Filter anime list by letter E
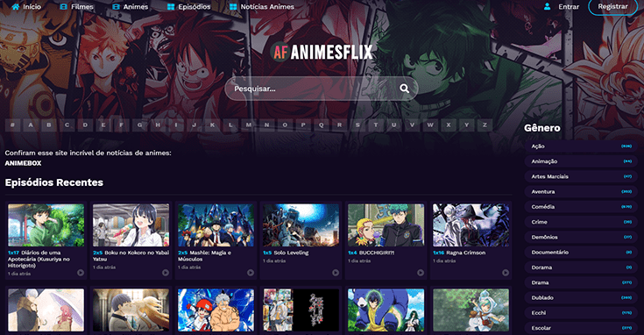This screenshot has height=335, width=644. [103, 125]
